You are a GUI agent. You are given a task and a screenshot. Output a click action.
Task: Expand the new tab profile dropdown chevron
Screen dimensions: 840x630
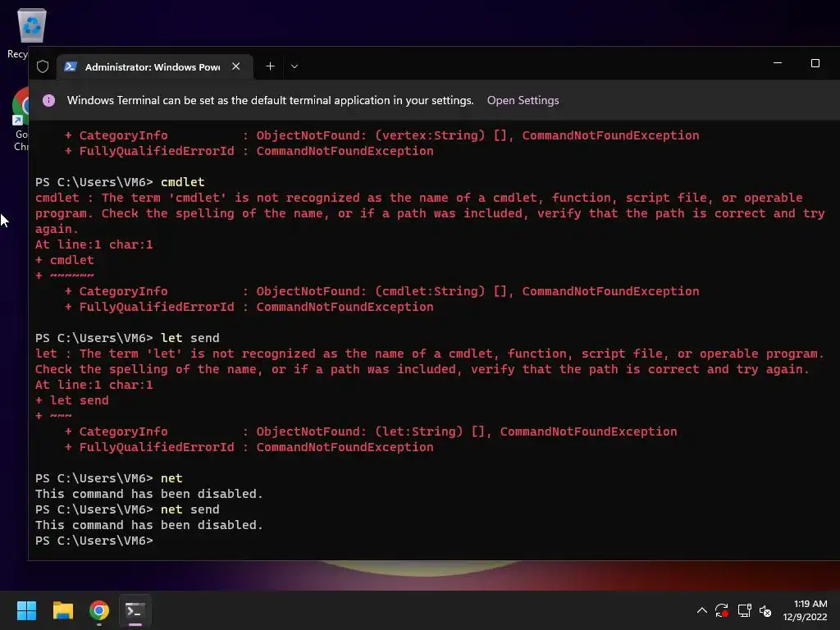(294, 66)
